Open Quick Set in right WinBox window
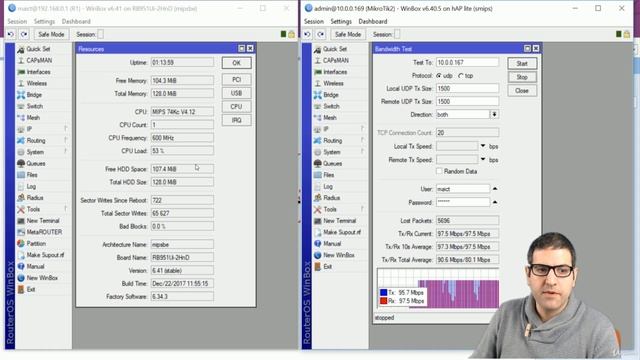Image resolution: width=640 pixels, height=360 pixels. coord(335,49)
